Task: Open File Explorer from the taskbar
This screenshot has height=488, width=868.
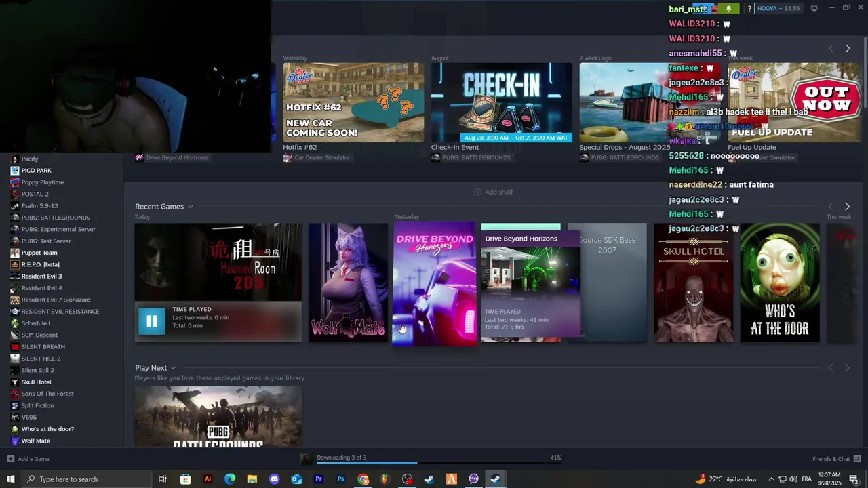Action: [252, 479]
